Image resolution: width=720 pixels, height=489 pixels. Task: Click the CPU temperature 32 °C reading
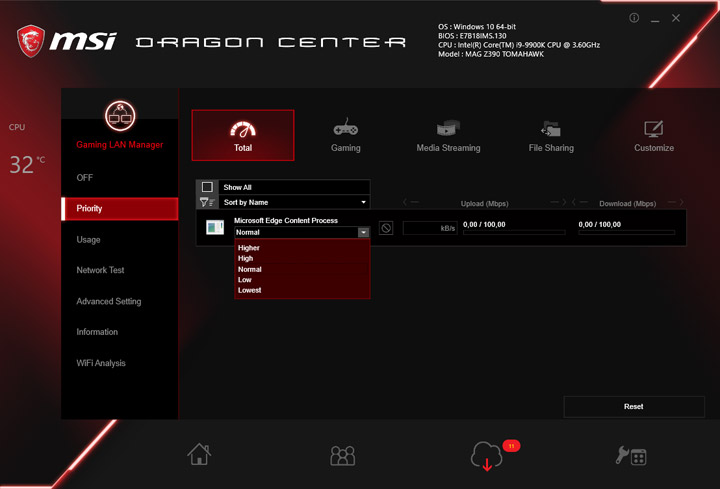point(27,164)
